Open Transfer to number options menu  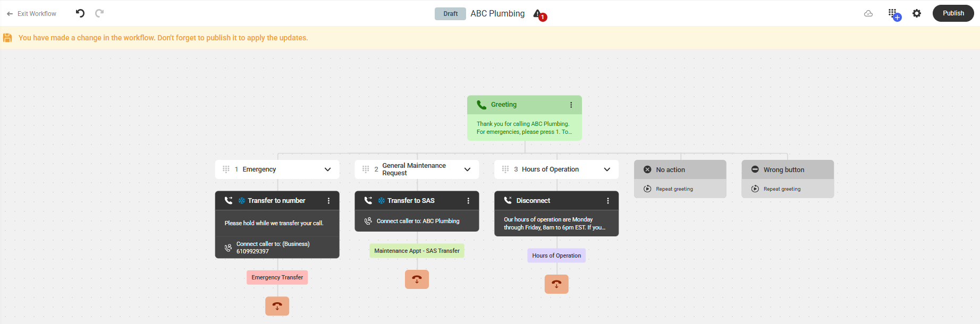pos(328,201)
